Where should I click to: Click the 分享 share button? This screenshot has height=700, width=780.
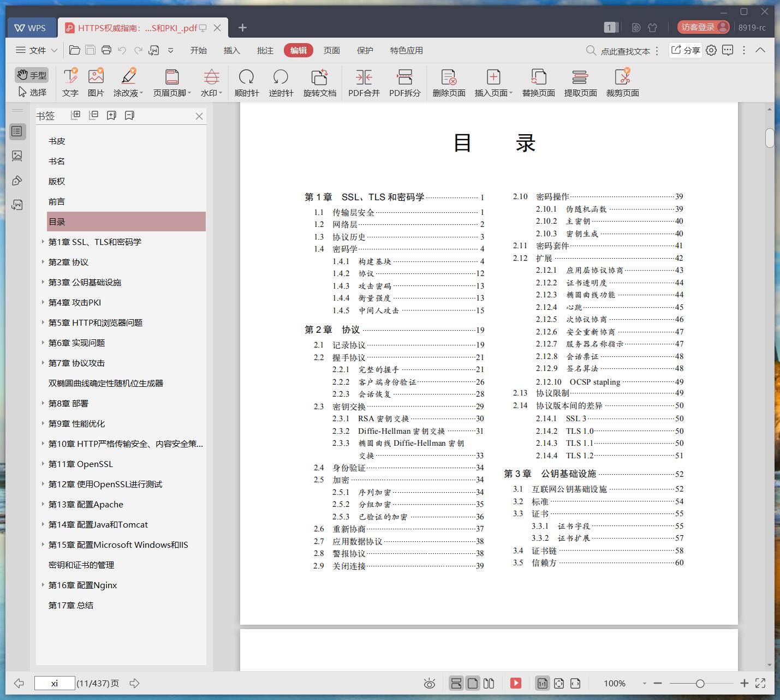coord(686,50)
